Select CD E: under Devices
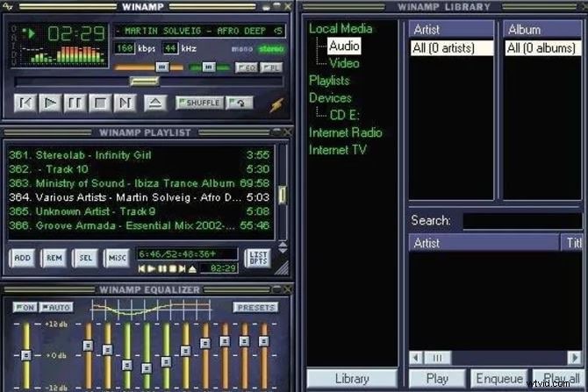588x392 pixels. tap(344, 115)
